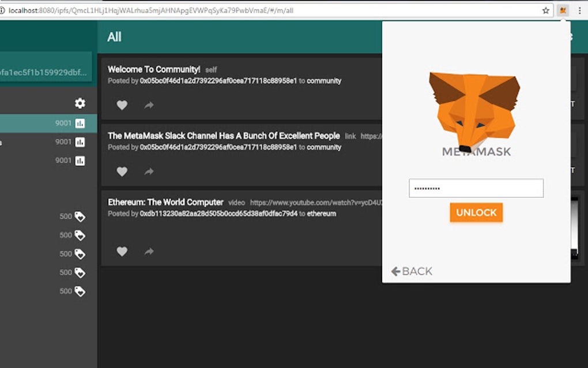Click the first tag icon beside 500
Viewport: 588px width, 368px height.
click(81, 216)
